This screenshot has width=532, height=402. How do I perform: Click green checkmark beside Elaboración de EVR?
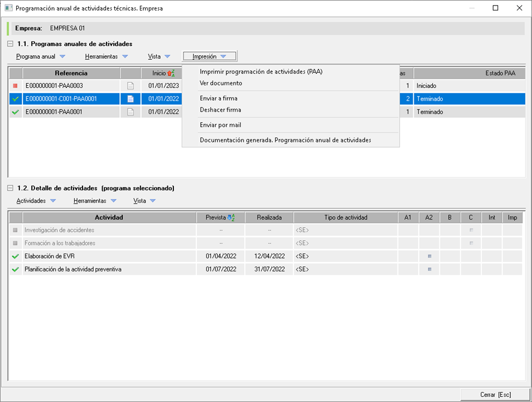click(x=15, y=256)
